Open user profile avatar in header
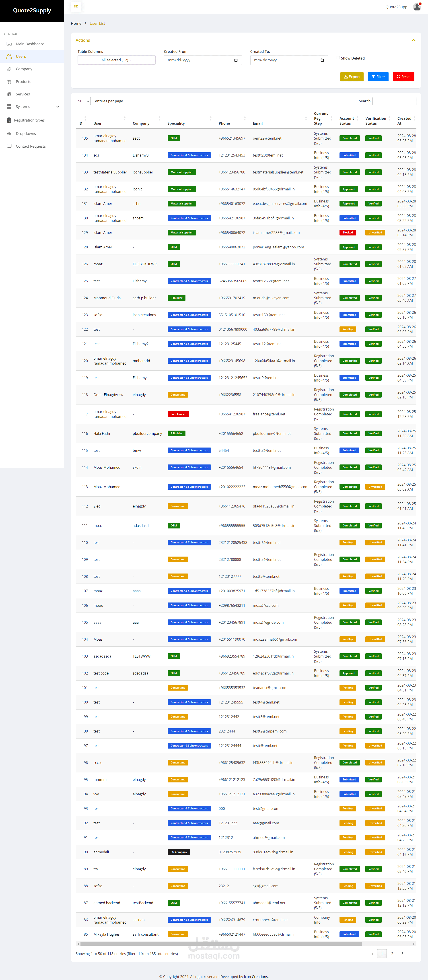The image size is (428, 980). click(x=417, y=7)
